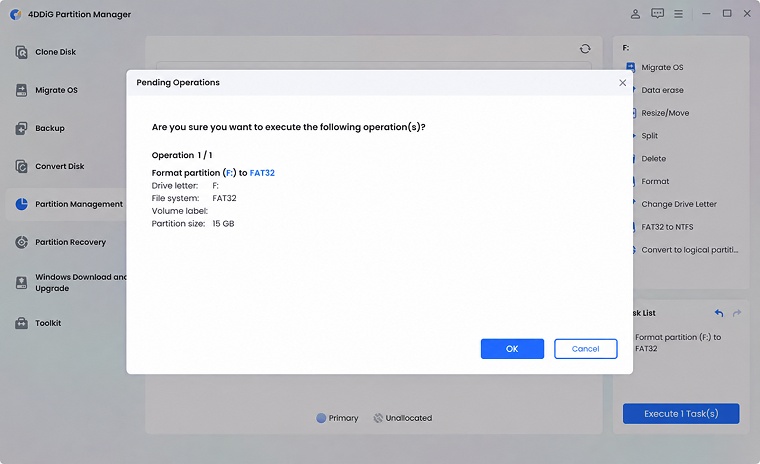Open hamburger menu in title bar
This screenshot has width=760, height=464.
pyautogui.click(x=679, y=14)
